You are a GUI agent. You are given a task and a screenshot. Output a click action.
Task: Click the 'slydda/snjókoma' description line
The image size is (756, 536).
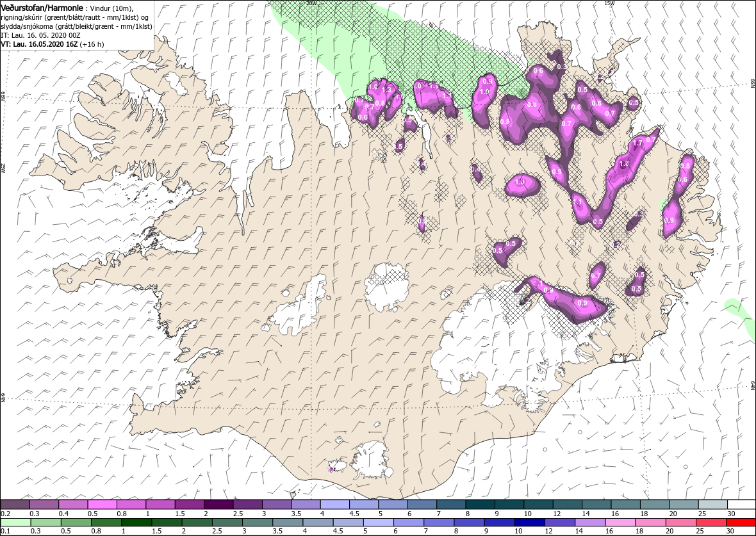77,26
